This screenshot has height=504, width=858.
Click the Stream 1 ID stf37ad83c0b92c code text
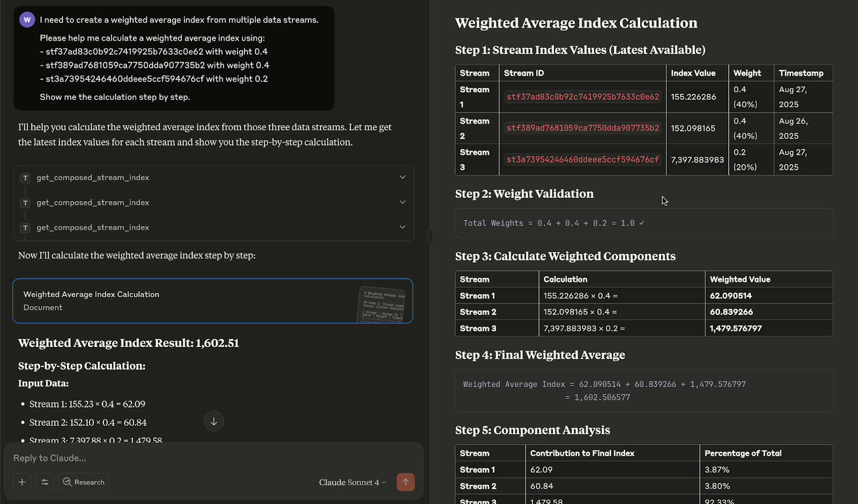click(582, 97)
